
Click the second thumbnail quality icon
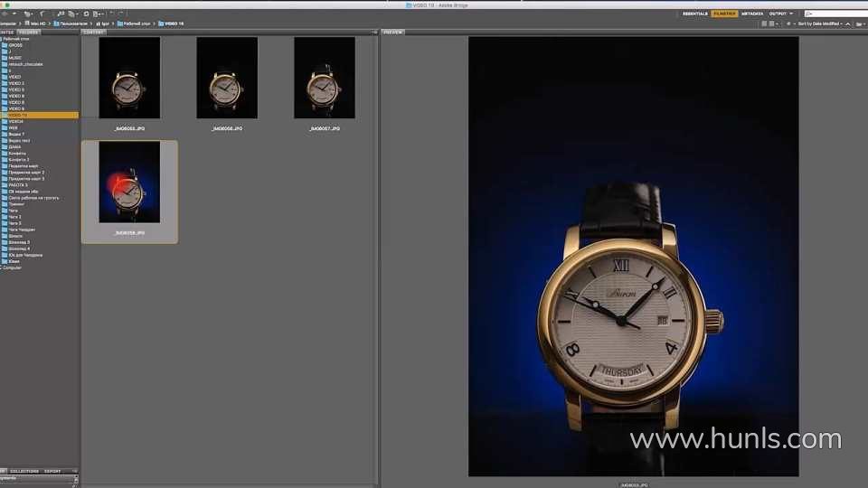771,23
